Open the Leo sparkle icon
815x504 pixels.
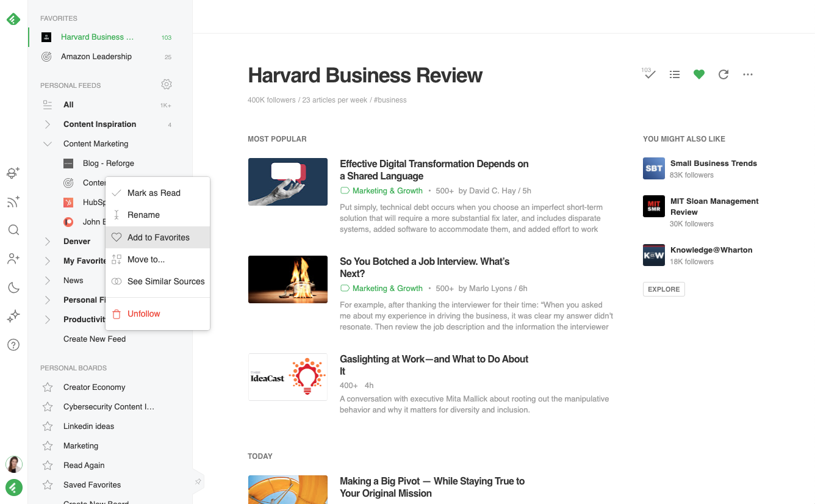13,316
